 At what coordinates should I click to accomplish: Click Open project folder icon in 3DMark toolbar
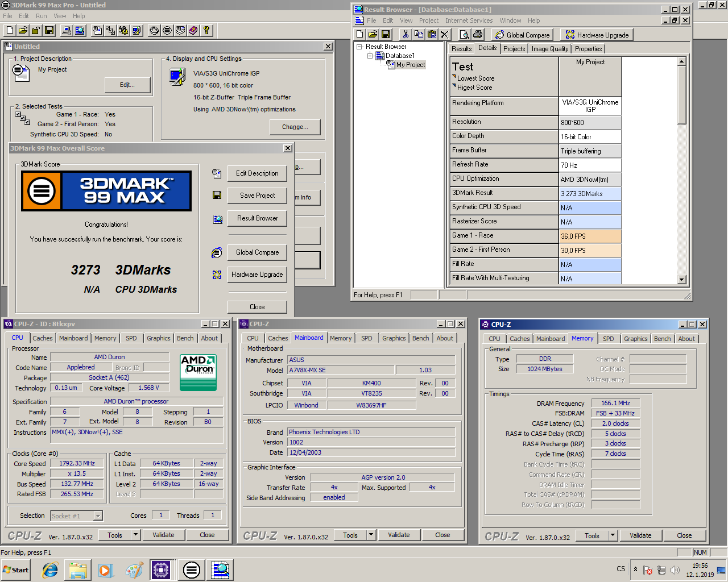point(23,30)
